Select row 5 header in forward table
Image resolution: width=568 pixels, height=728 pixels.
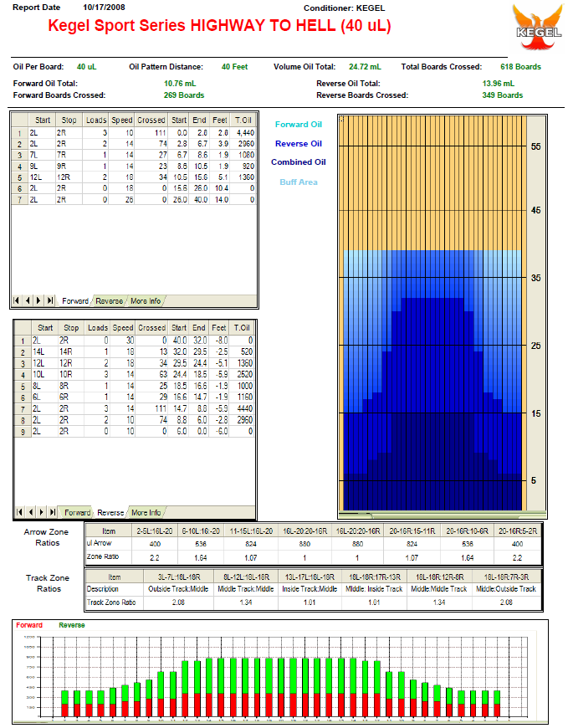click(19, 177)
